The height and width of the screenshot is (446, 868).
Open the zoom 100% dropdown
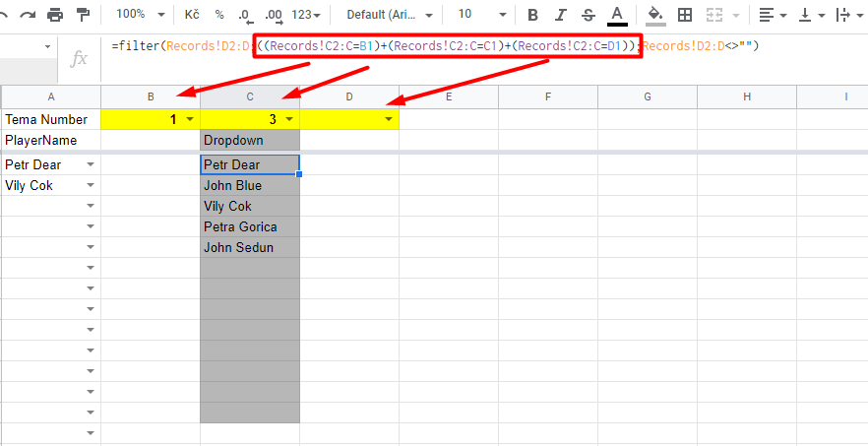click(x=141, y=15)
